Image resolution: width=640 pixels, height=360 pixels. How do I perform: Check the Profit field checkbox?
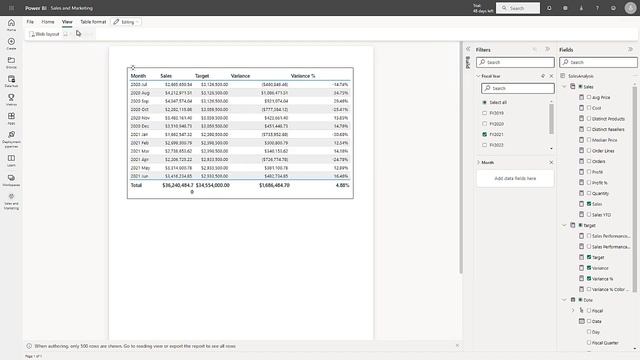[589, 172]
